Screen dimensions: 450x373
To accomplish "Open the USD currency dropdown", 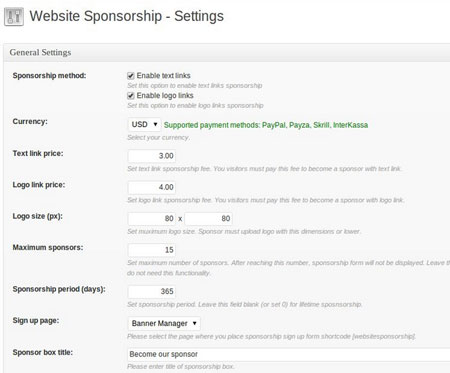I will click(144, 124).
